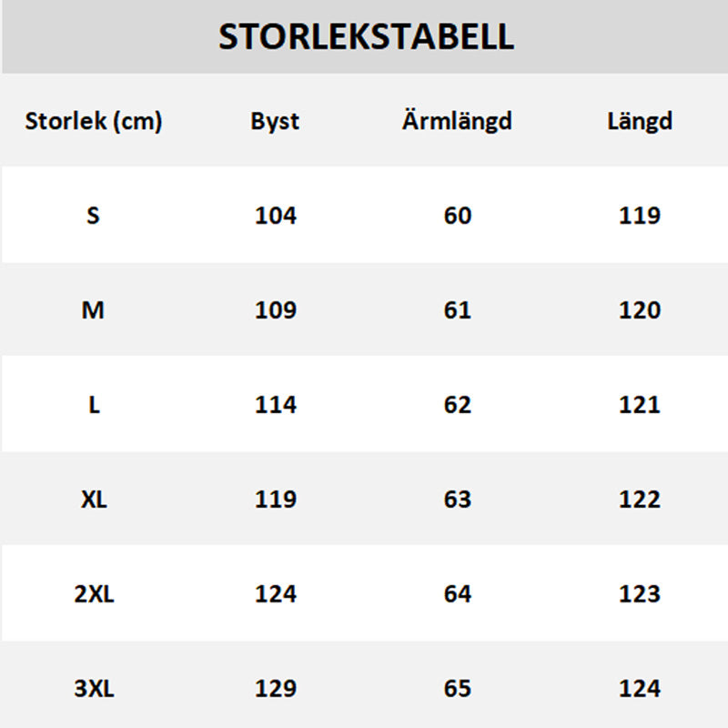Click the STORLEKSTABELL title heading

366,37
